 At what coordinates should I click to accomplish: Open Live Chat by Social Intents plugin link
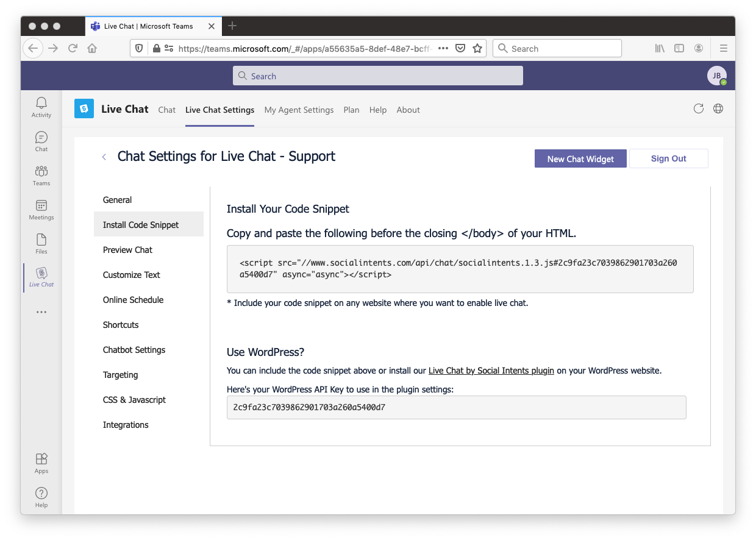click(491, 371)
